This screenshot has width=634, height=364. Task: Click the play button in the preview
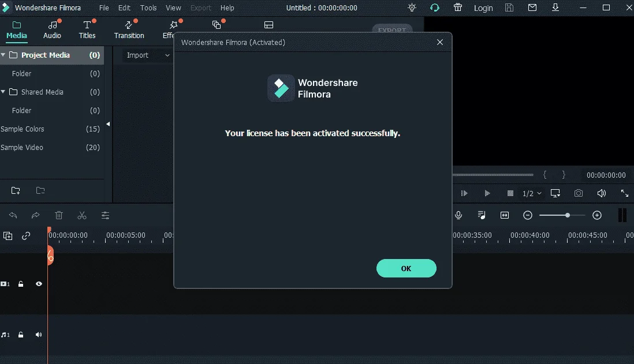coord(487,193)
